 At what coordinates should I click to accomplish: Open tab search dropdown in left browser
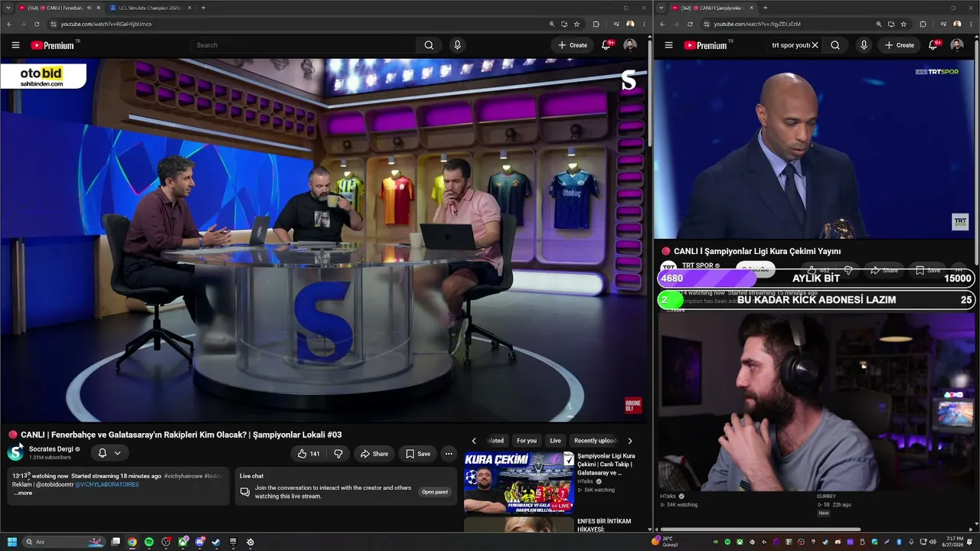tap(8, 8)
